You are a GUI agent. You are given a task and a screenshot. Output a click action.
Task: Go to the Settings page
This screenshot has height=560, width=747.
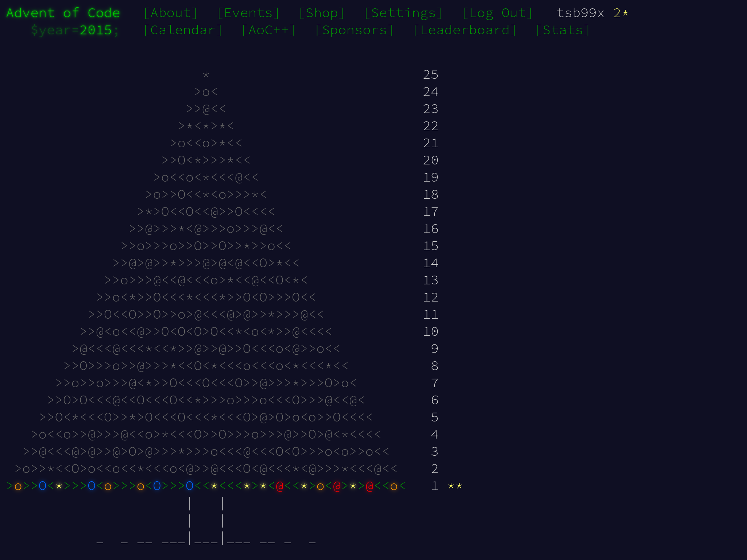(x=403, y=13)
